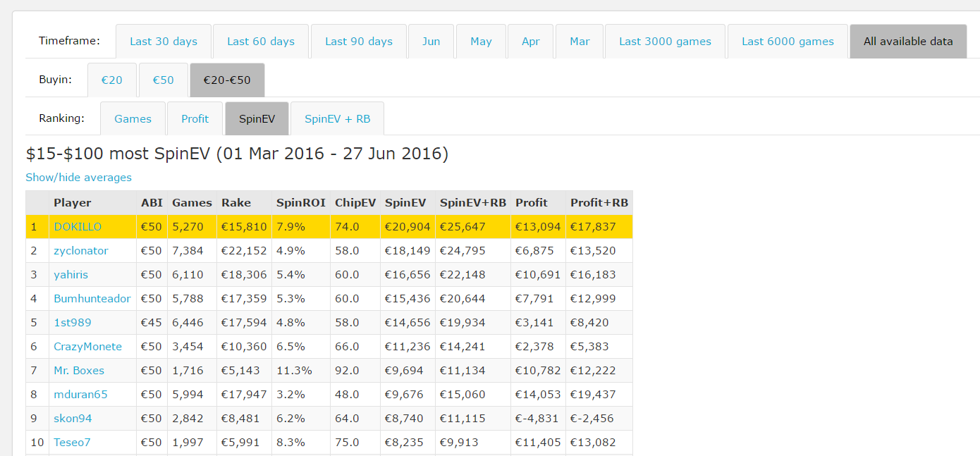980x456 pixels.
Task: Click DOKILLO's SpinEV value €20,904
Action: [x=408, y=227]
